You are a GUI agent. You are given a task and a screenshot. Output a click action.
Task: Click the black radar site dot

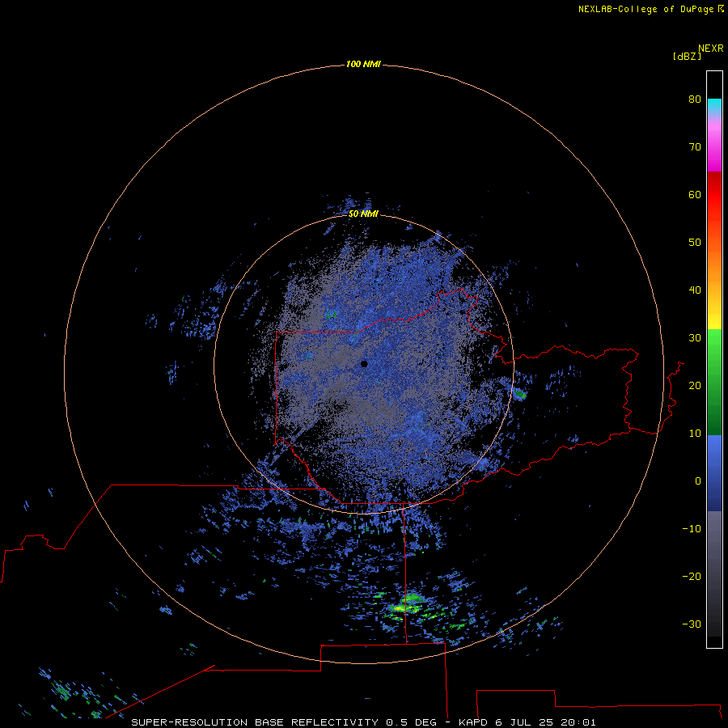click(x=364, y=363)
